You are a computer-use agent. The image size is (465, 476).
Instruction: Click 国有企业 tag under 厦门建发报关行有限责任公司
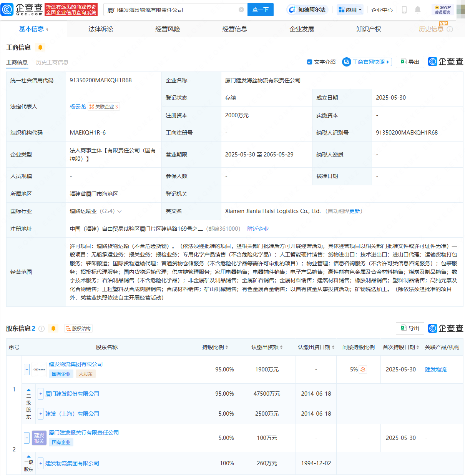(x=61, y=442)
